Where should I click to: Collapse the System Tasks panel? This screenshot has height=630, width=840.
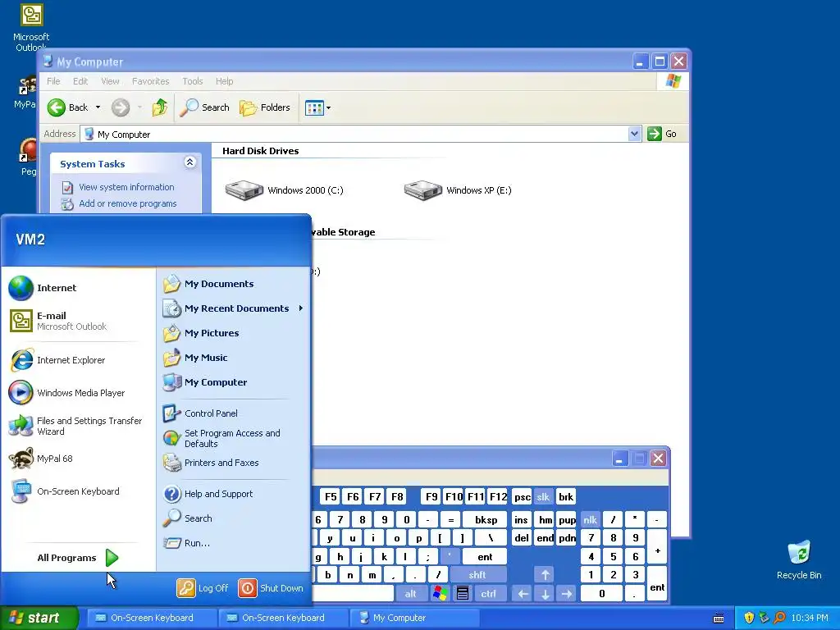(189, 162)
